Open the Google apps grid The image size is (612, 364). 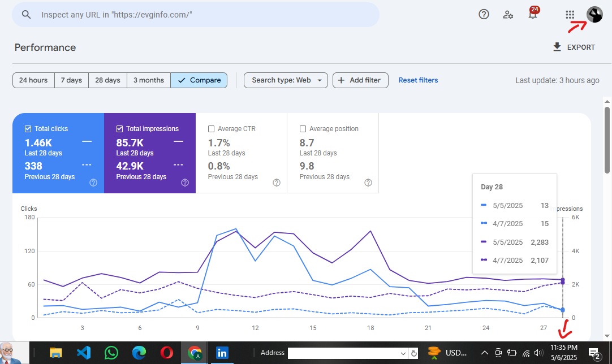click(570, 15)
